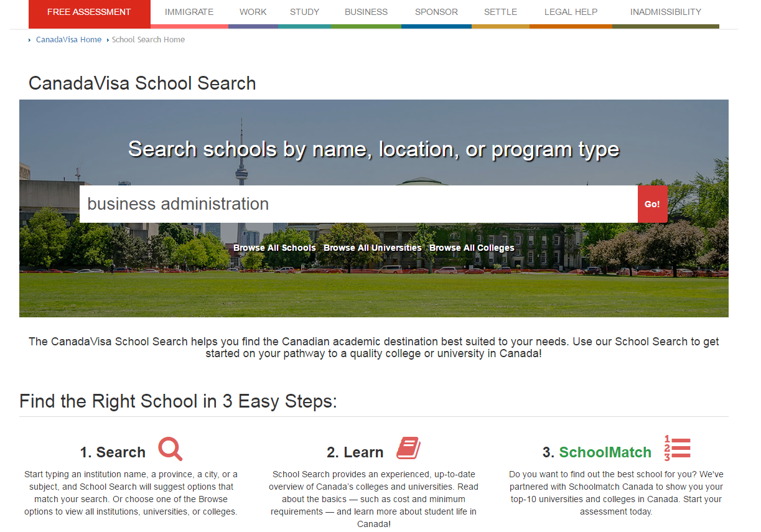
Task: Click the breadcrumb arrow before CanadaVisa Home
Action: pyautogui.click(x=29, y=39)
